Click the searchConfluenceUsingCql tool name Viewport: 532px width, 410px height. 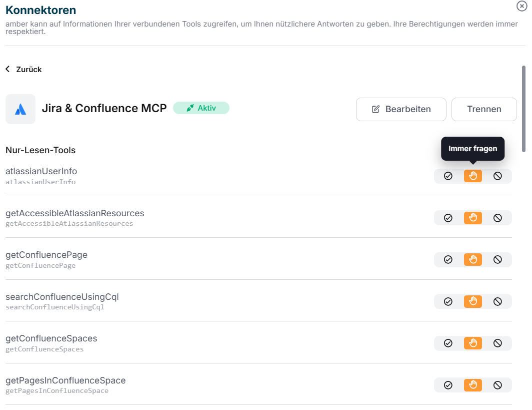click(62, 296)
